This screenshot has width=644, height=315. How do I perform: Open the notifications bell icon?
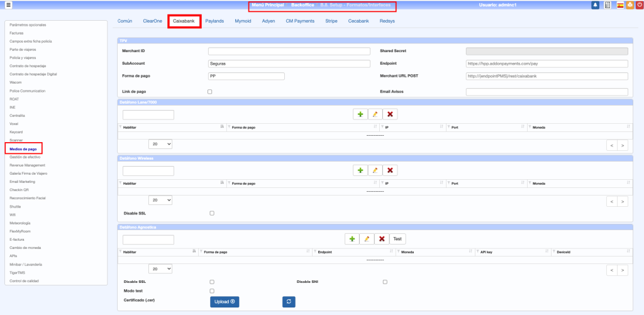[596, 5]
